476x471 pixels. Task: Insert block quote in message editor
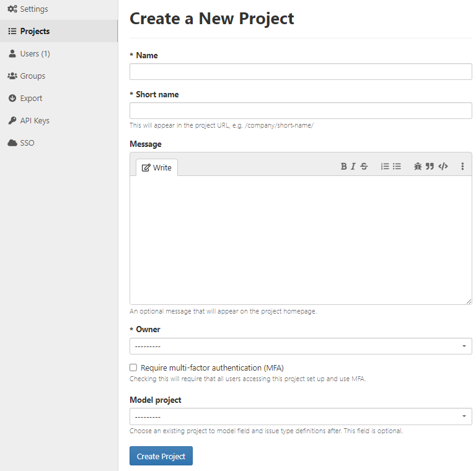pos(430,166)
